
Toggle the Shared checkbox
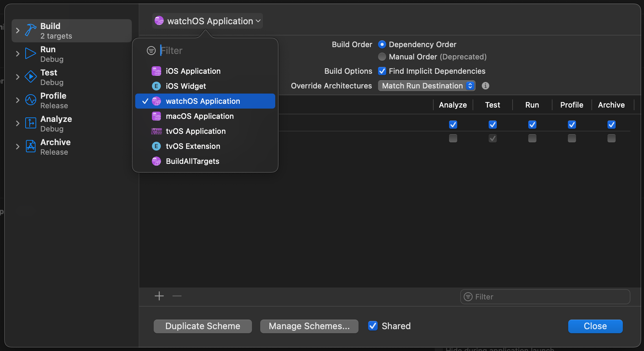pyautogui.click(x=373, y=326)
